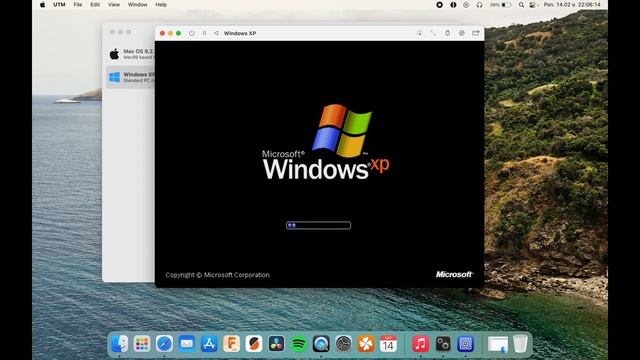Minimize the Windows XP VM window
The height and width of the screenshot is (360, 640).
tap(171, 33)
